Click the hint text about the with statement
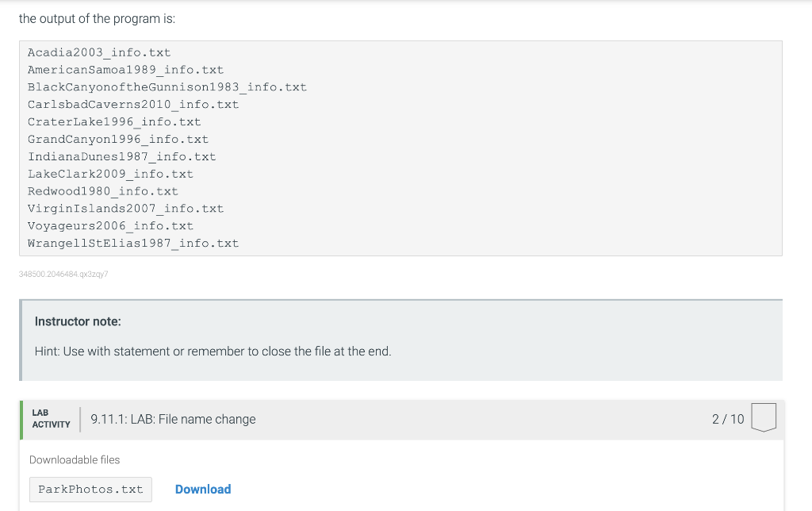 (x=213, y=352)
